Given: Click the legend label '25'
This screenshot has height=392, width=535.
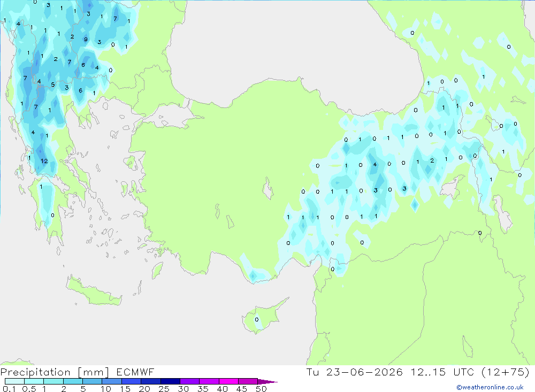Looking at the screenshot, I should pyautogui.click(x=164, y=389).
